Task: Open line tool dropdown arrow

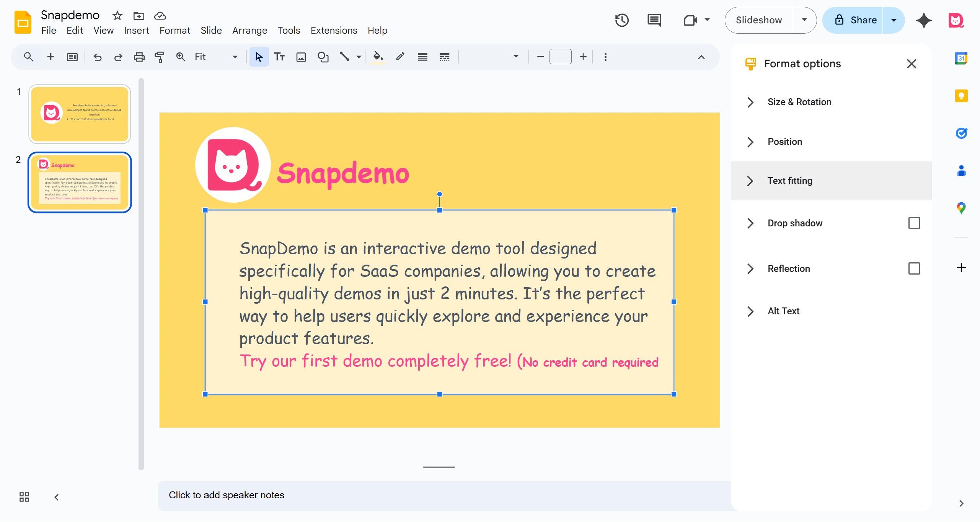Action: [359, 57]
